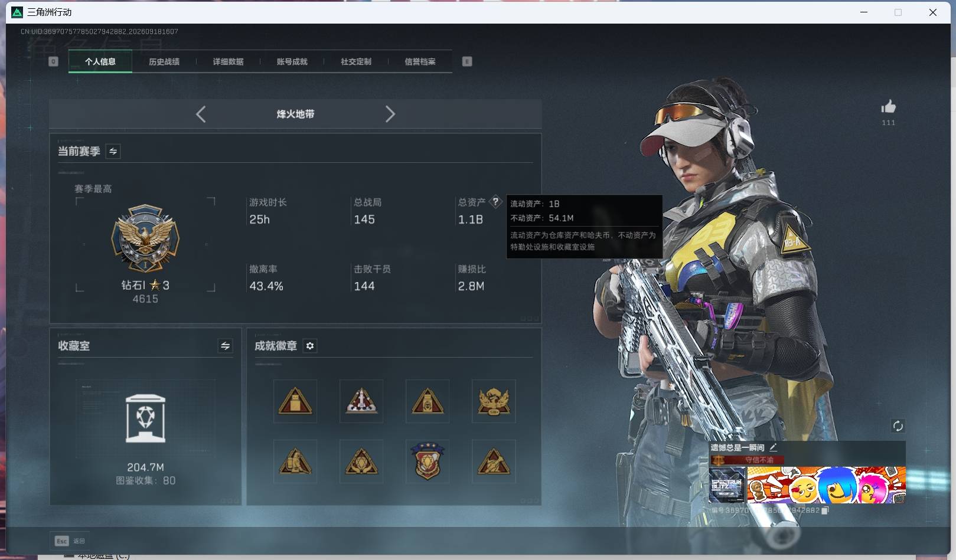This screenshot has width=956, height=560.
Task: Click the 图鉴收集: 80 text
Action: (x=145, y=480)
